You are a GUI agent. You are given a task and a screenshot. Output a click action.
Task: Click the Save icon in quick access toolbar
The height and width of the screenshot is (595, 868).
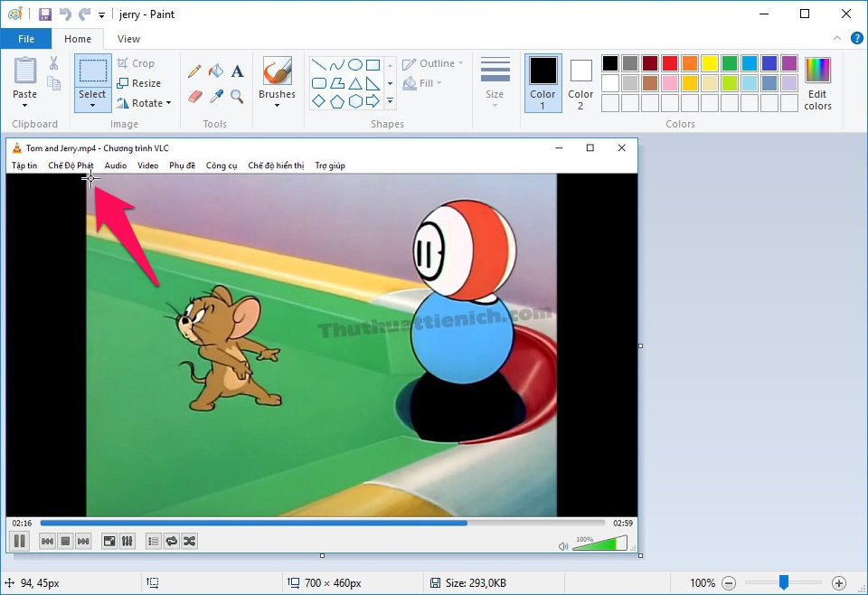click(x=45, y=14)
